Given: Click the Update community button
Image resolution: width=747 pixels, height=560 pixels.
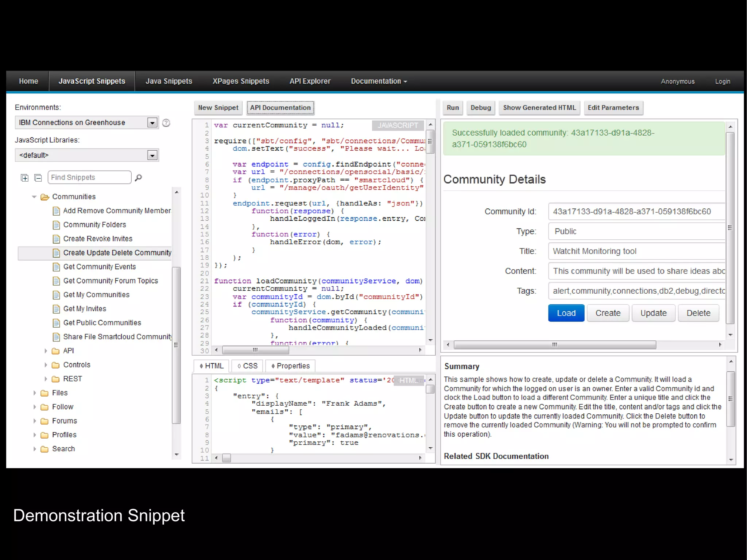Looking at the screenshot, I should click(654, 313).
